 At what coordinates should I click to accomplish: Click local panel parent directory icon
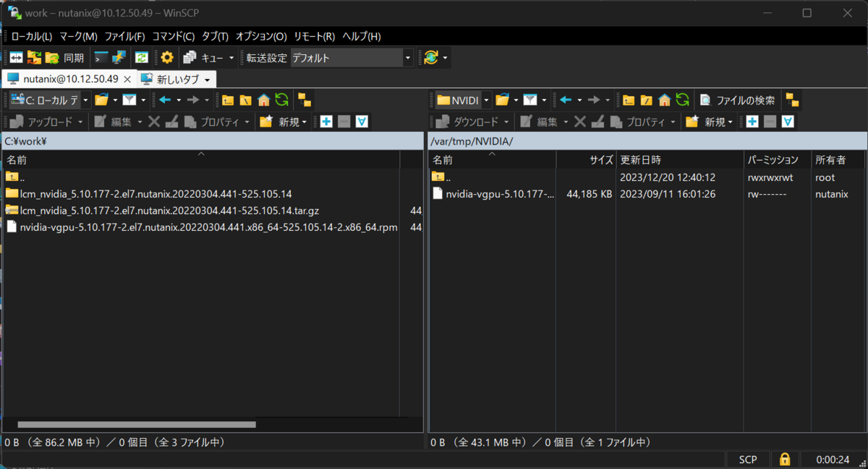tap(228, 100)
